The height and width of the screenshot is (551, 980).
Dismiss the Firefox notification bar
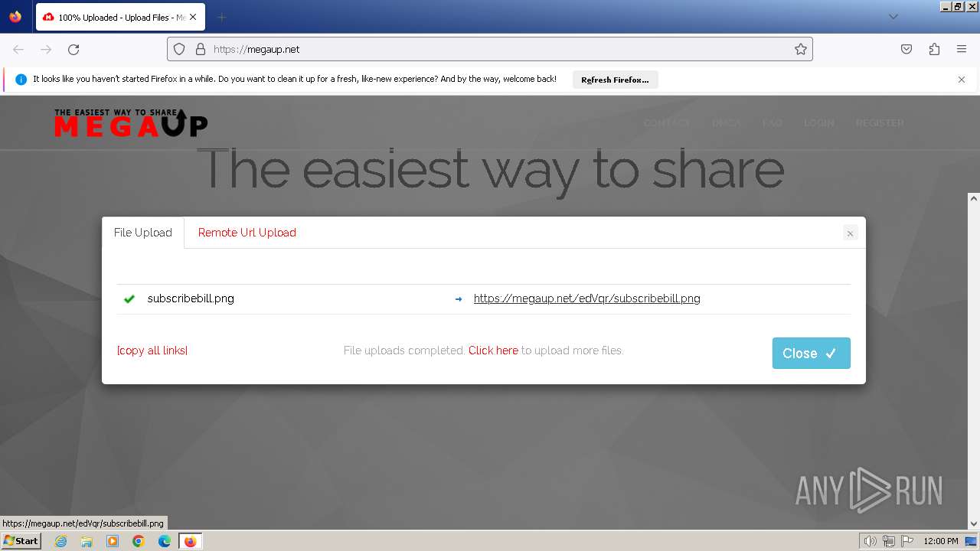(962, 80)
